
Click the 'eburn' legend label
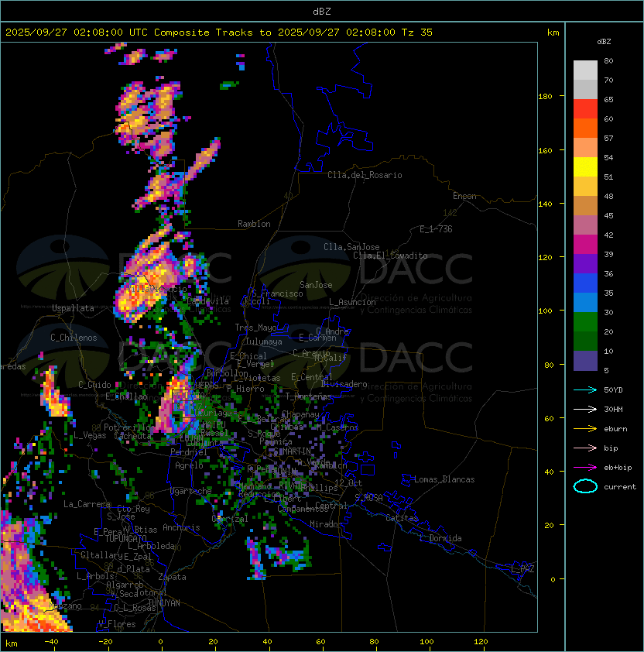tap(615, 429)
